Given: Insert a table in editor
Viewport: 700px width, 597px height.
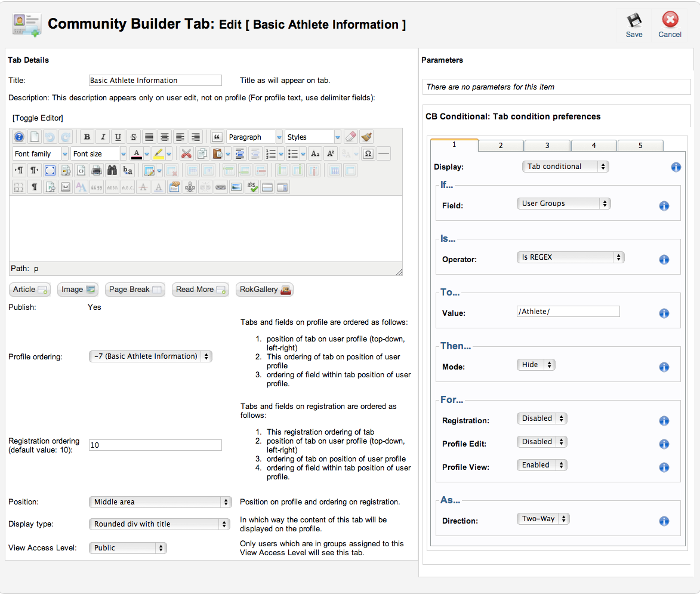Looking at the screenshot, I should coord(149,170).
